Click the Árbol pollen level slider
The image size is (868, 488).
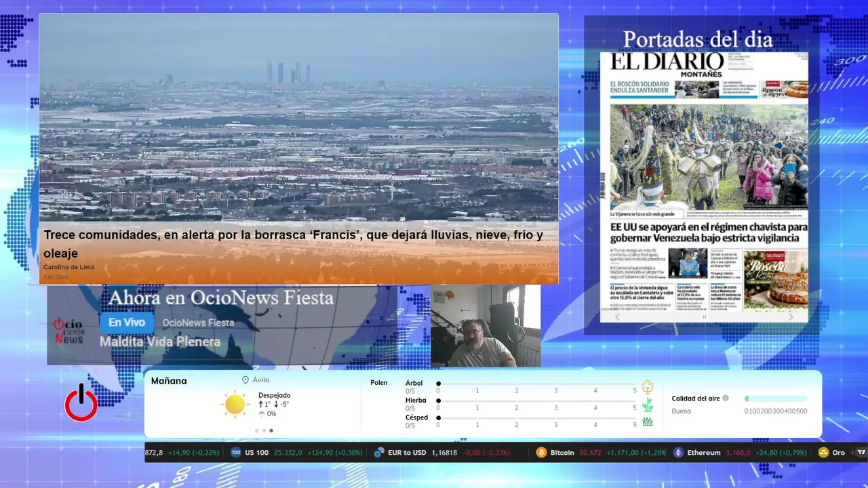(x=536, y=384)
